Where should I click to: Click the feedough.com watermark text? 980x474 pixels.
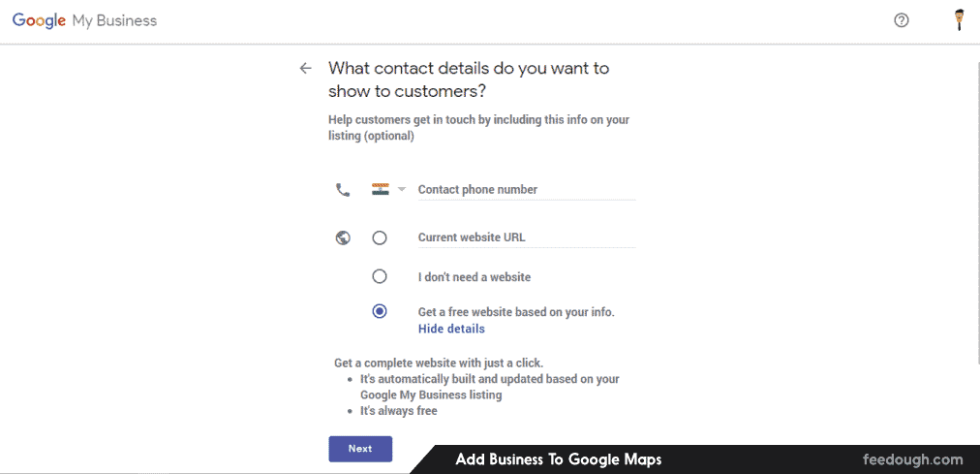[912, 459]
